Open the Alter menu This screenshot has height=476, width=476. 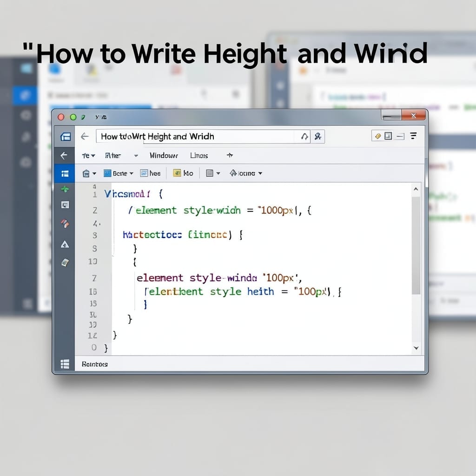pos(113,156)
